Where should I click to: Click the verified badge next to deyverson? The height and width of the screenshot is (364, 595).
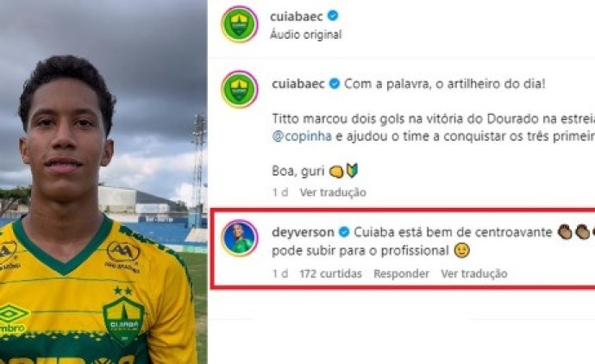pyautogui.click(x=344, y=232)
